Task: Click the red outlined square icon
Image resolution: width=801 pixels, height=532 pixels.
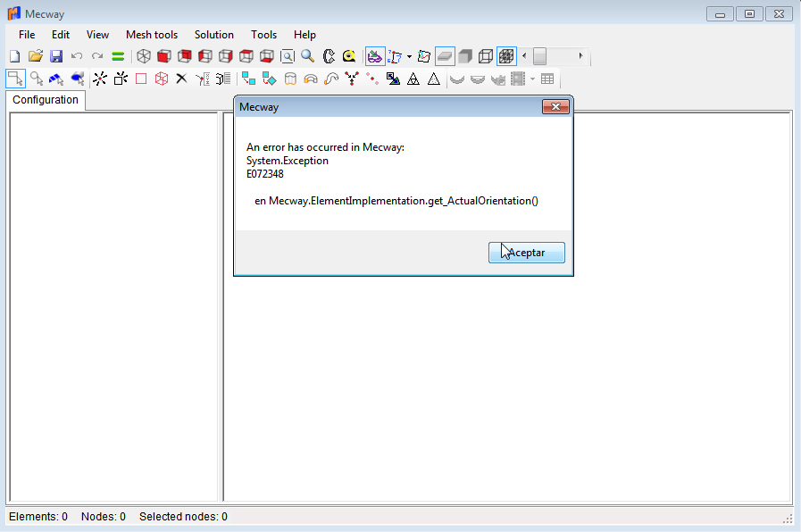Action: tap(141, 79)
